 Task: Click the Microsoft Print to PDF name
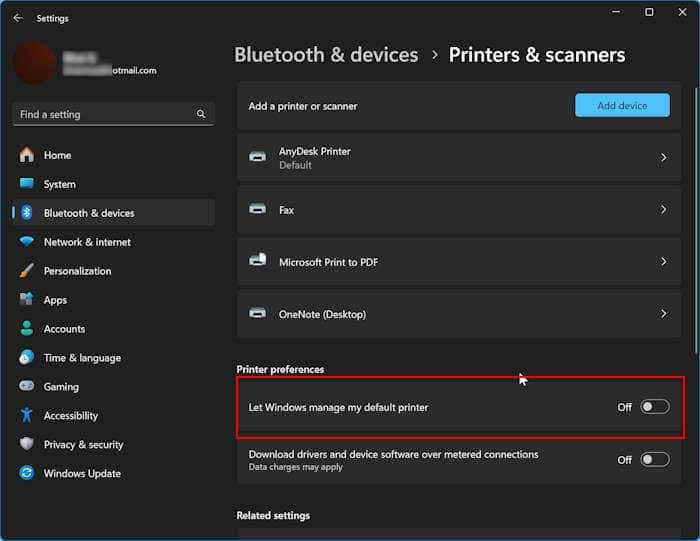[329, 262]
